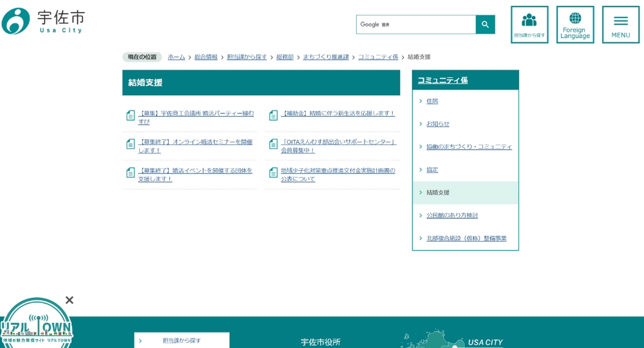The height and width of the screenshot is (348, 644).
Task: Click the magnifier search button
Action: tap(485, 24)
